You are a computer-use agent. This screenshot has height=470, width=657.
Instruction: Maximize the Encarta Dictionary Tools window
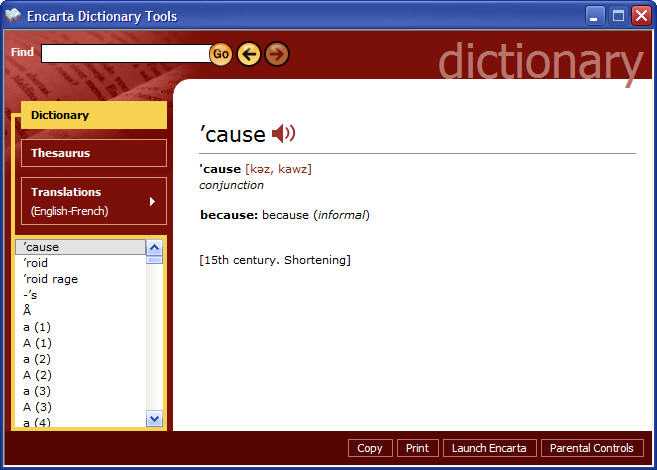618,16
